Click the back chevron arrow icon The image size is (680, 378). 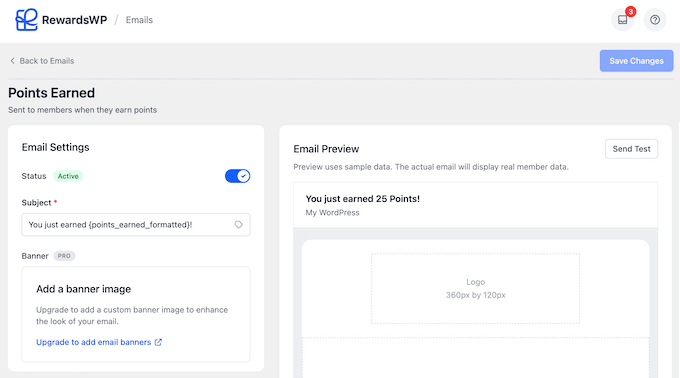click(12, 61)
